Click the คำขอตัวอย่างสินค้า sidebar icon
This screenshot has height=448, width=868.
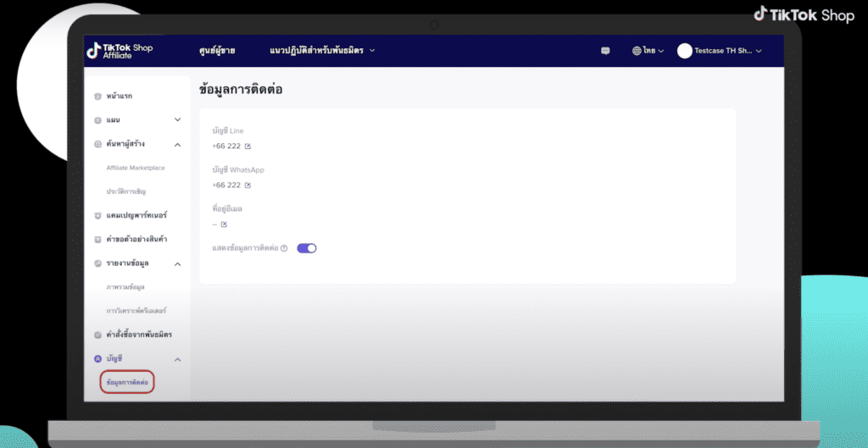point(98,240)
